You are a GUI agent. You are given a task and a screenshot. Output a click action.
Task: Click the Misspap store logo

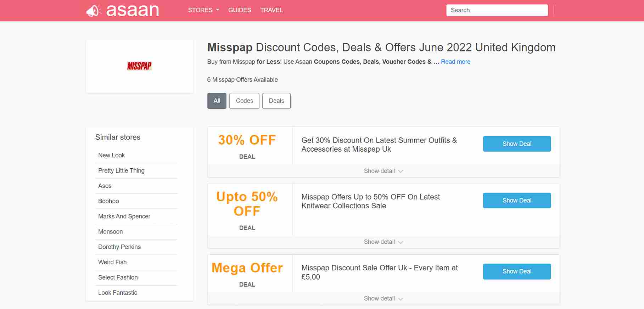point(139,66)
